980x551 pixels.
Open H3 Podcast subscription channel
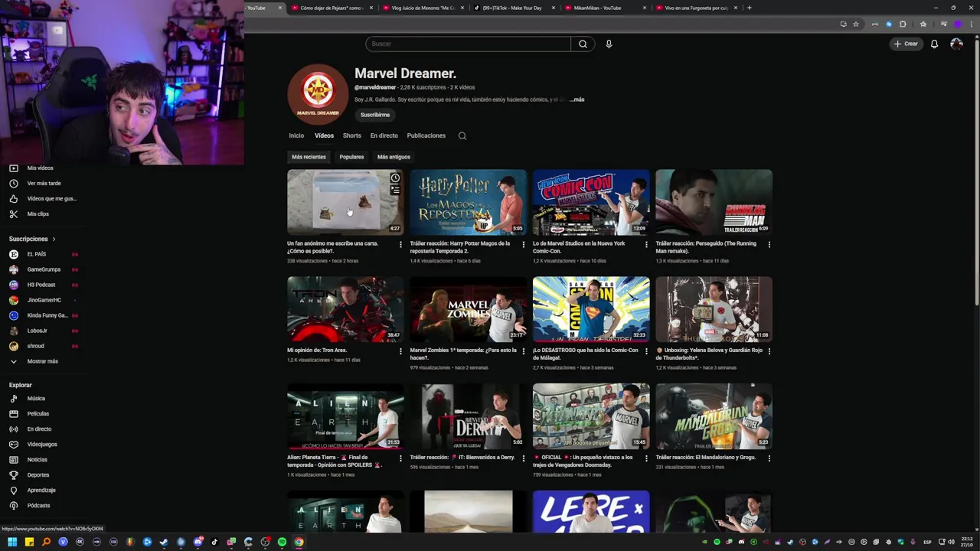pos(43,285)
